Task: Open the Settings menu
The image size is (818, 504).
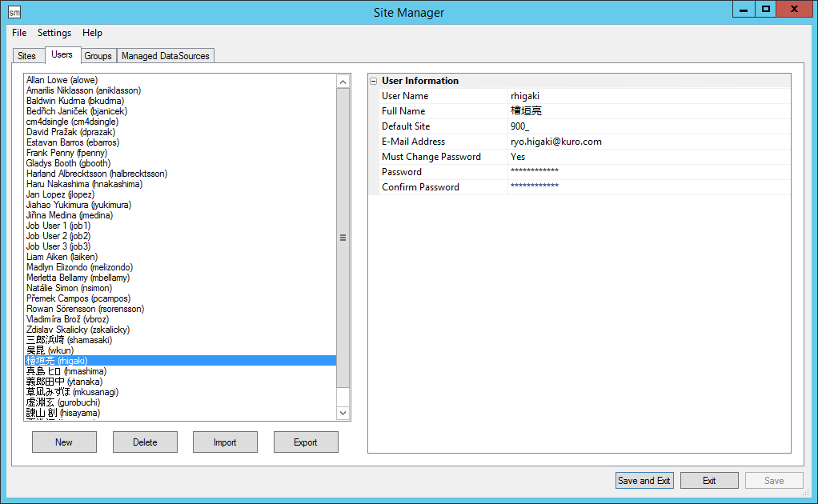Action: [54, 33]
